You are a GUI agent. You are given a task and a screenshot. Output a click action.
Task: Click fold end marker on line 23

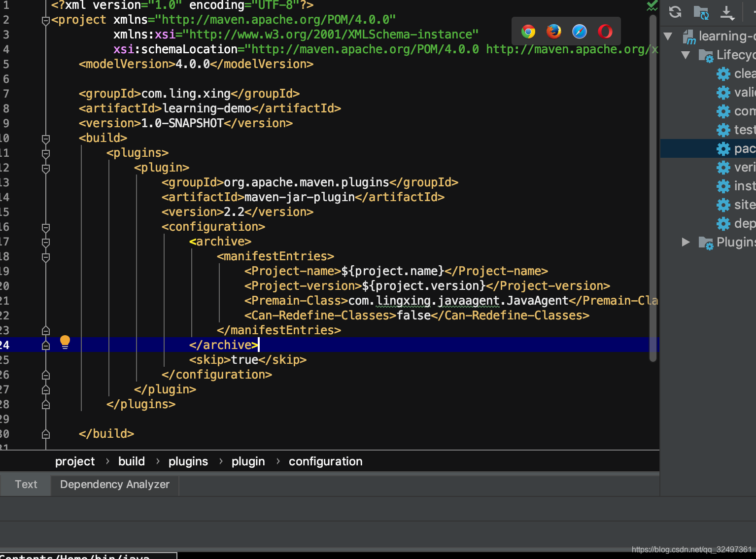point(46,330)
